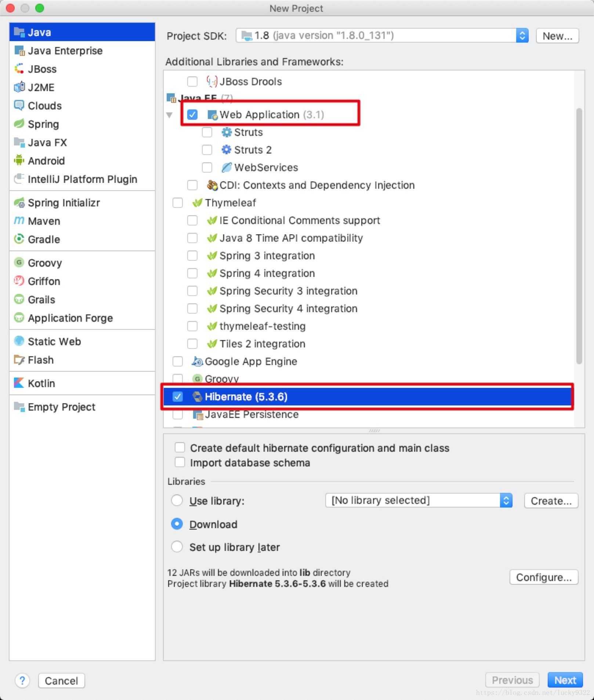
Task: Open the Project SDK dropdown
Action: [382, 36]
